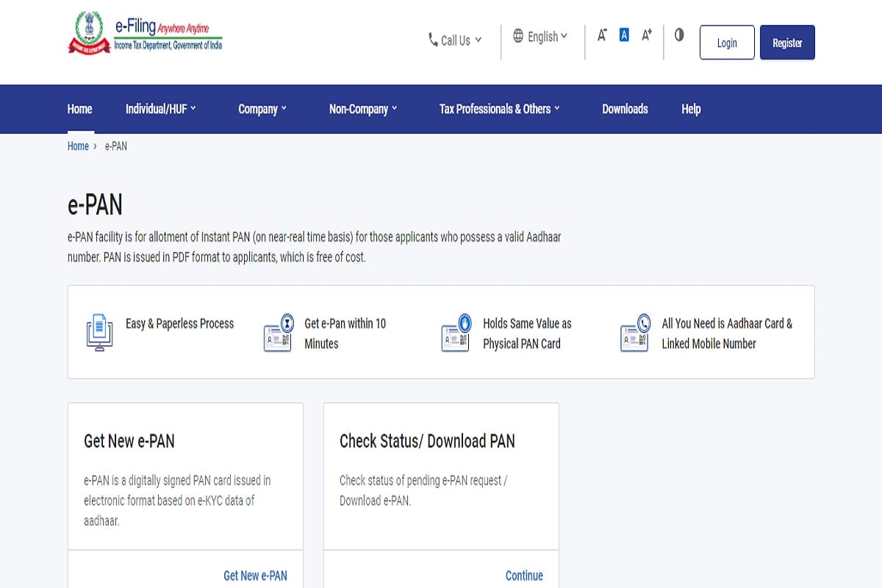Expand the Company menu
The image size is (882, 588).
(x=262, y=109)
